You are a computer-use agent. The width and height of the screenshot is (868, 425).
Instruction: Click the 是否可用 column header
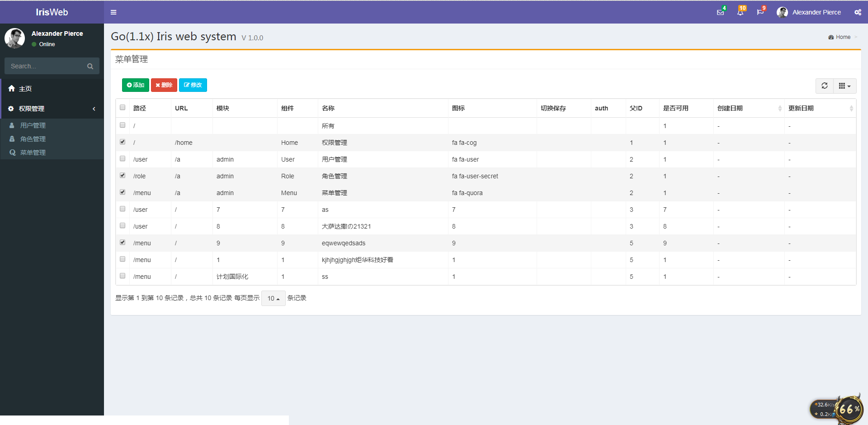686,108
